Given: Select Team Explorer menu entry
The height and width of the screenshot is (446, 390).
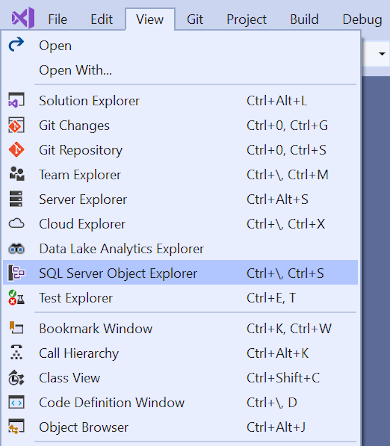Looking at the screenshot, I should coord(180,175).
